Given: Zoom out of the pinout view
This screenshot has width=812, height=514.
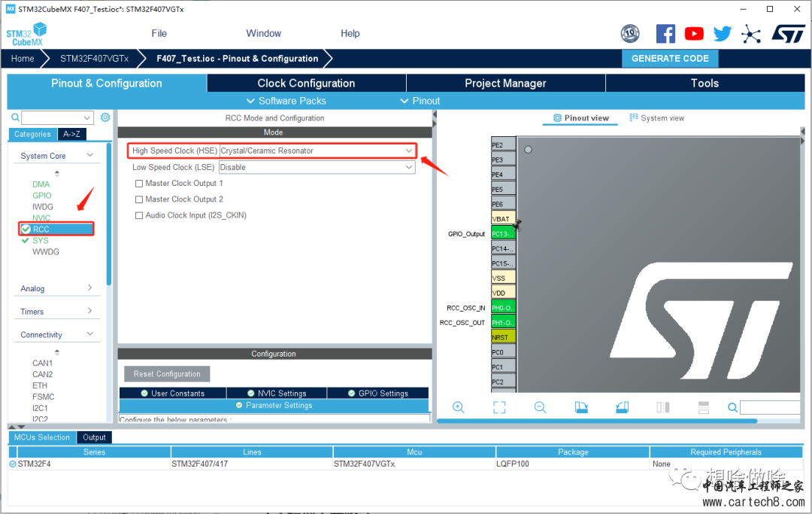Looking at the screenshot, I should tap(540, 407).
